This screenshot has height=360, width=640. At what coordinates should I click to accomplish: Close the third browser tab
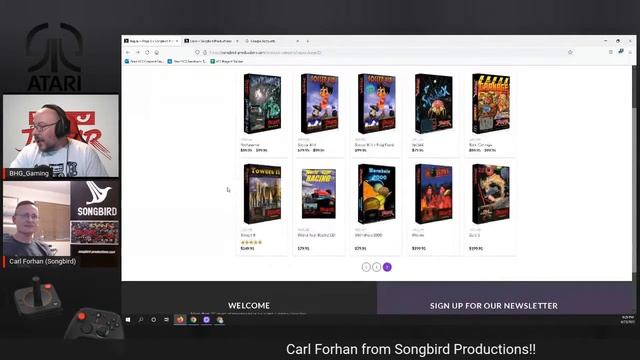click(x=298, y=41)
